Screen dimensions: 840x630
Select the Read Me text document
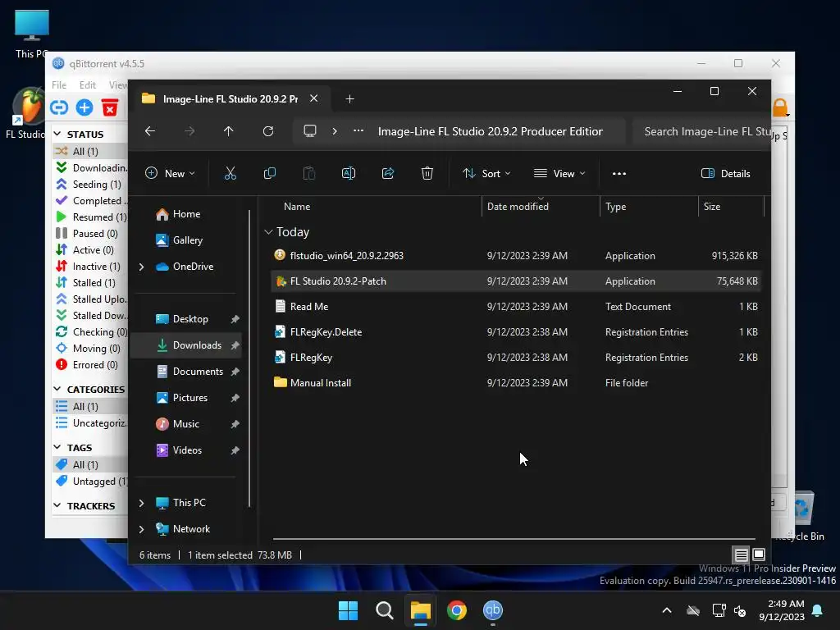pos(517,307)
